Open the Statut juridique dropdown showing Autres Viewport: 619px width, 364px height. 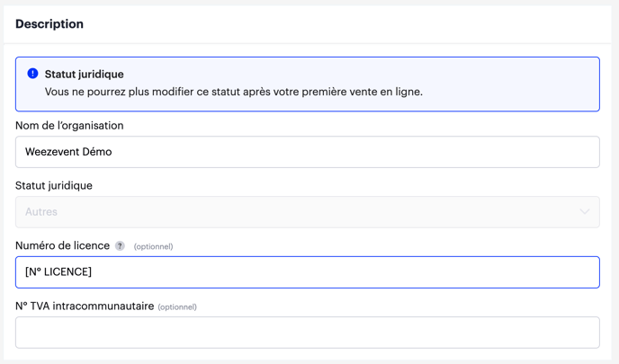click(308, 212)
